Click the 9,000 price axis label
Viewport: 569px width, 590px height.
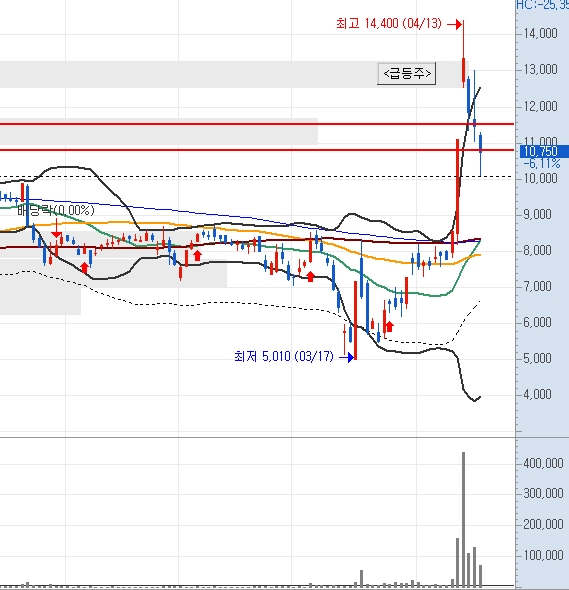[537, 214]
